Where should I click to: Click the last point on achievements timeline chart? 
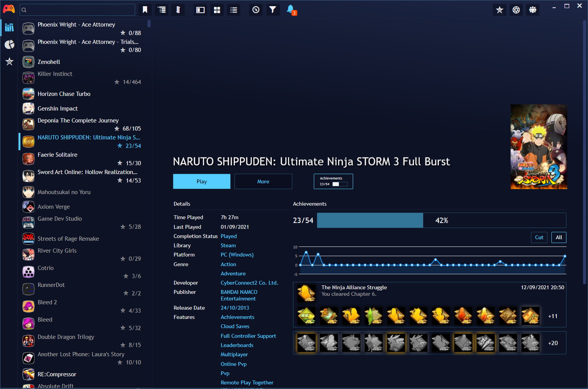point(565,256)
